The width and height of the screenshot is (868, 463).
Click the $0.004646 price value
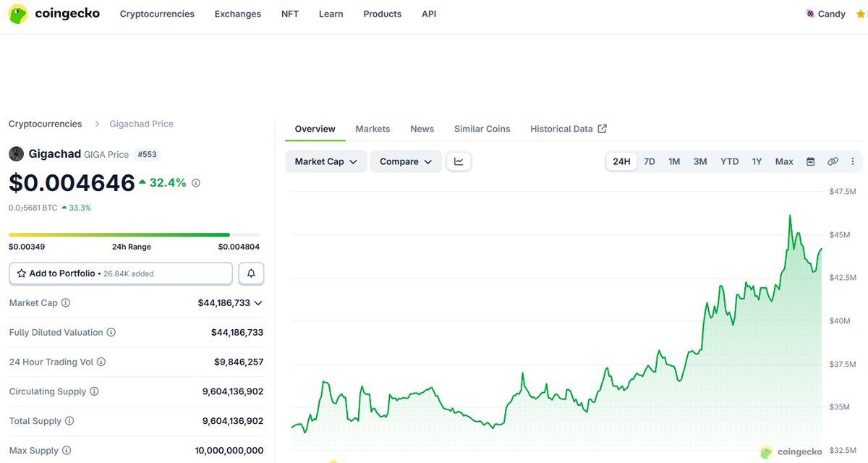tap(72, 183)
